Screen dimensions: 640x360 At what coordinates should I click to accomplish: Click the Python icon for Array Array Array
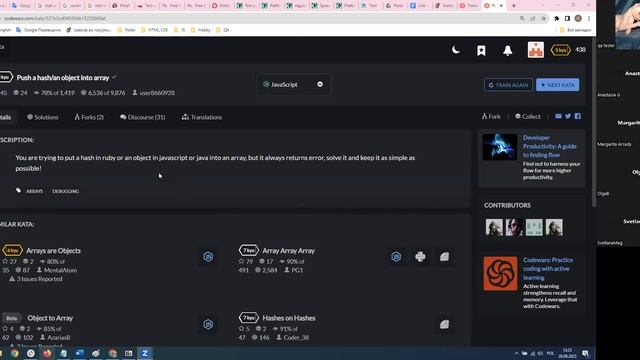(x=420, y=257)
